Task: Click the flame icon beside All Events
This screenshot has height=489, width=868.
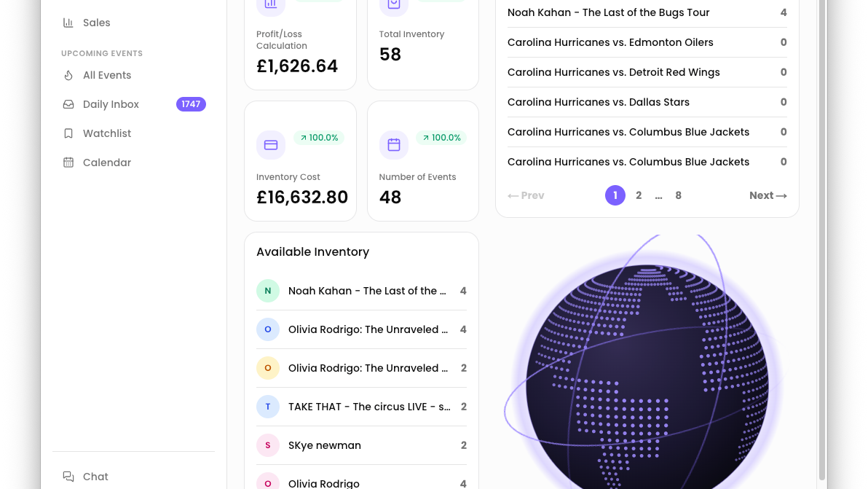Action: pyautogui.click(x=68, y=75)
